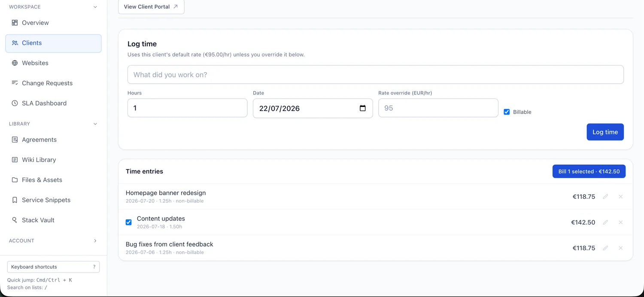
Task: Click the Stack Vault key icon
Action: pos(15,220)
